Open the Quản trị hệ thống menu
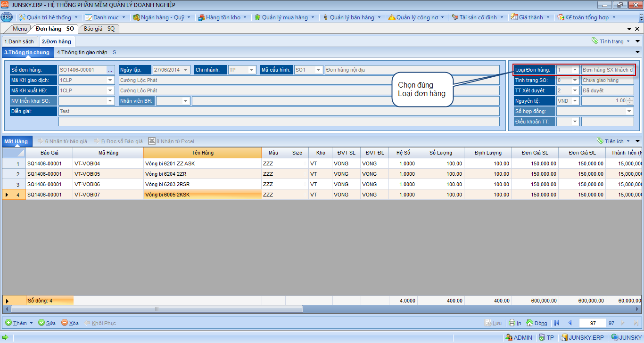 (x=48, y=17)
